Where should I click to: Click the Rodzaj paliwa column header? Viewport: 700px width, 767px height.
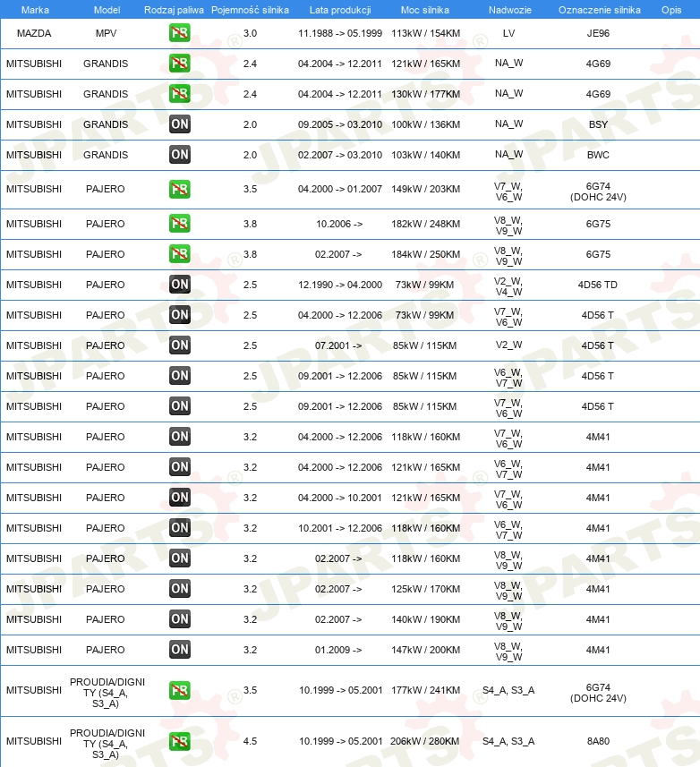(174, 10)
